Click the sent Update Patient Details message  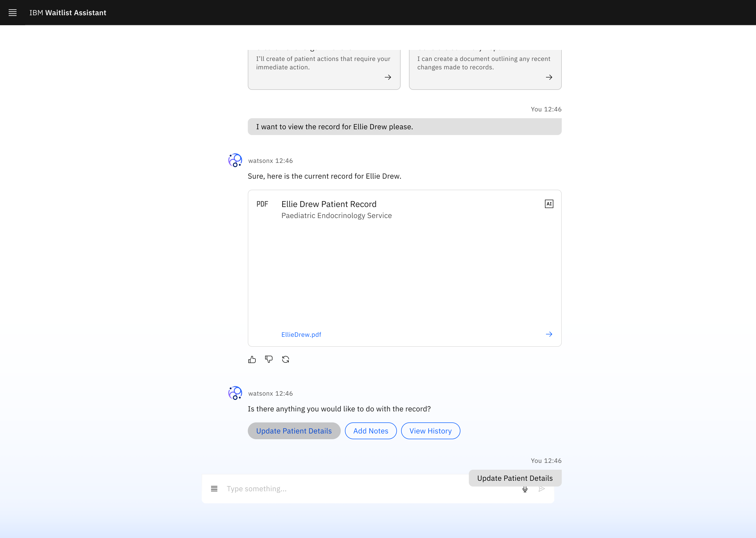coord(515,478)
